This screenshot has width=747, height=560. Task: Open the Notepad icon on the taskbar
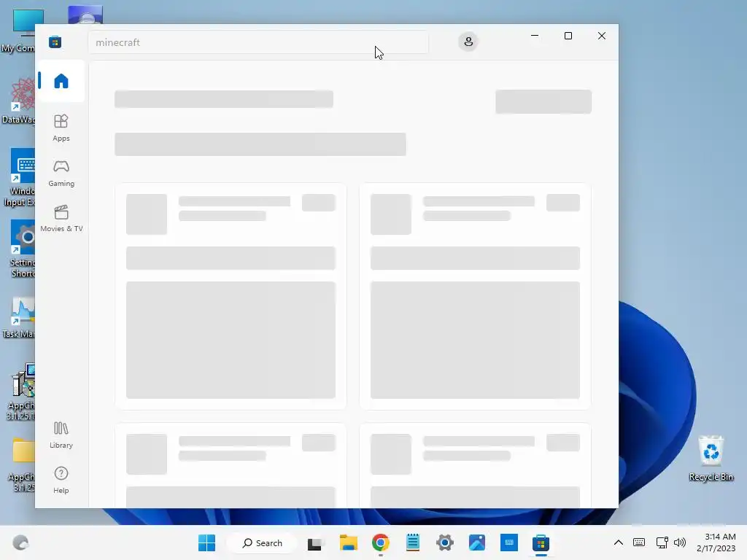point(413,542)
